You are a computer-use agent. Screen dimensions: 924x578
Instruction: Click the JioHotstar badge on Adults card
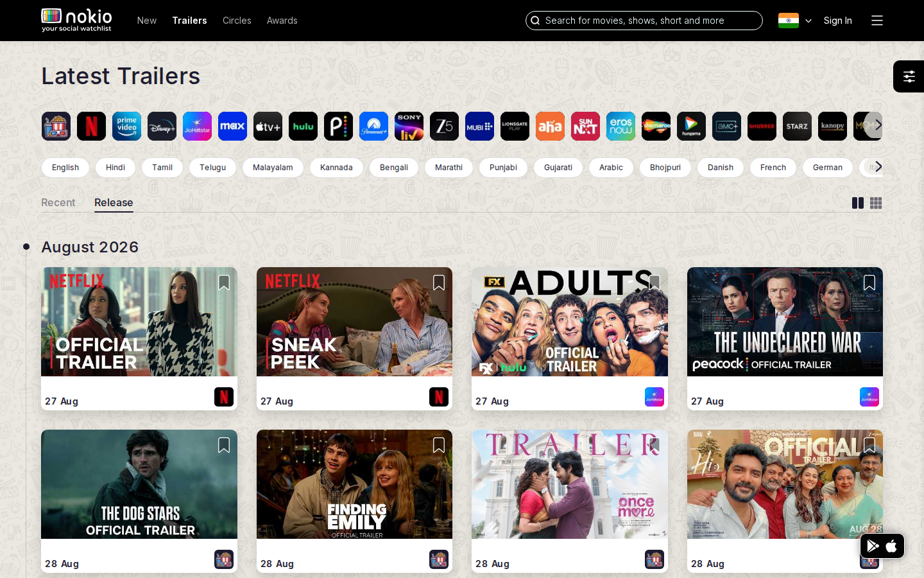pyautogui.click(x=654, y=397)
